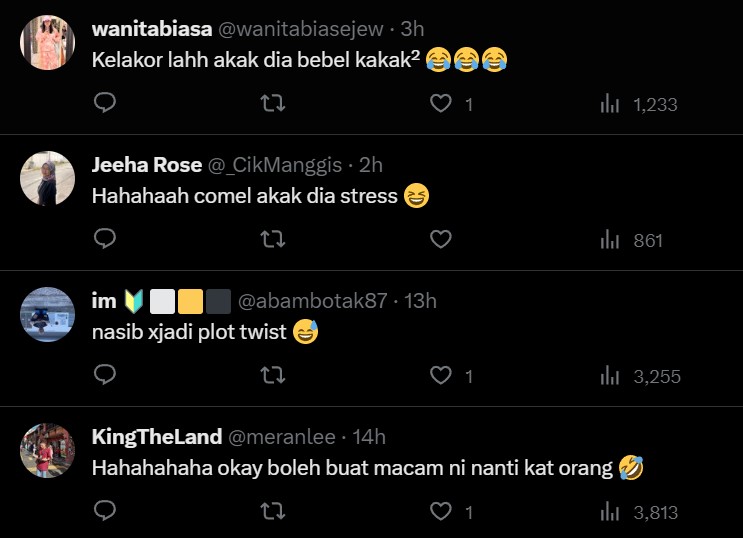Reply to Jeeha Rose's tweet

tap(105, 240)
